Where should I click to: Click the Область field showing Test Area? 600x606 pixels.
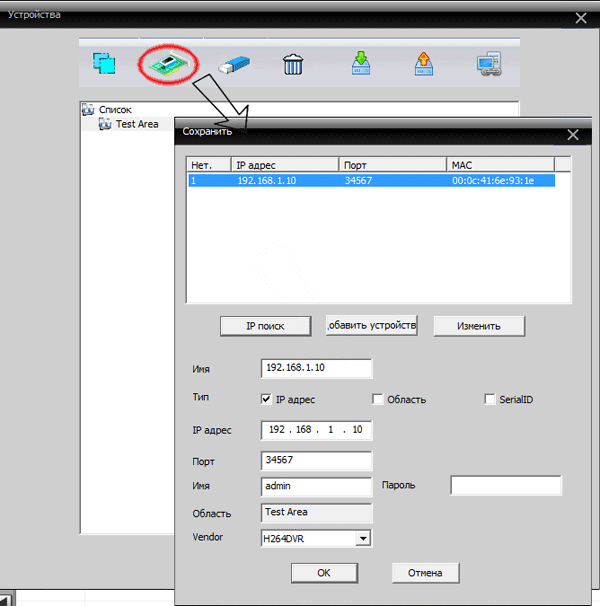pyautogui.click(x=316, y=512)
